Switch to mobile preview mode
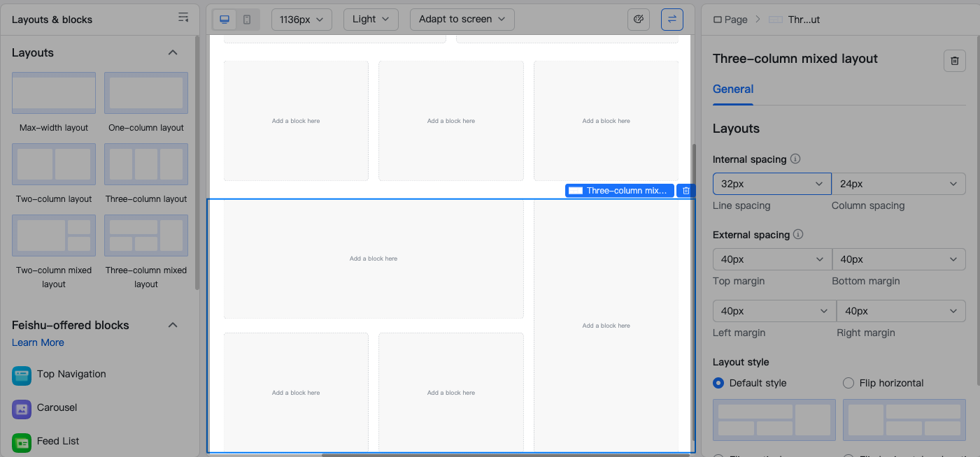The image size is (980, 457). click(247, 20)
